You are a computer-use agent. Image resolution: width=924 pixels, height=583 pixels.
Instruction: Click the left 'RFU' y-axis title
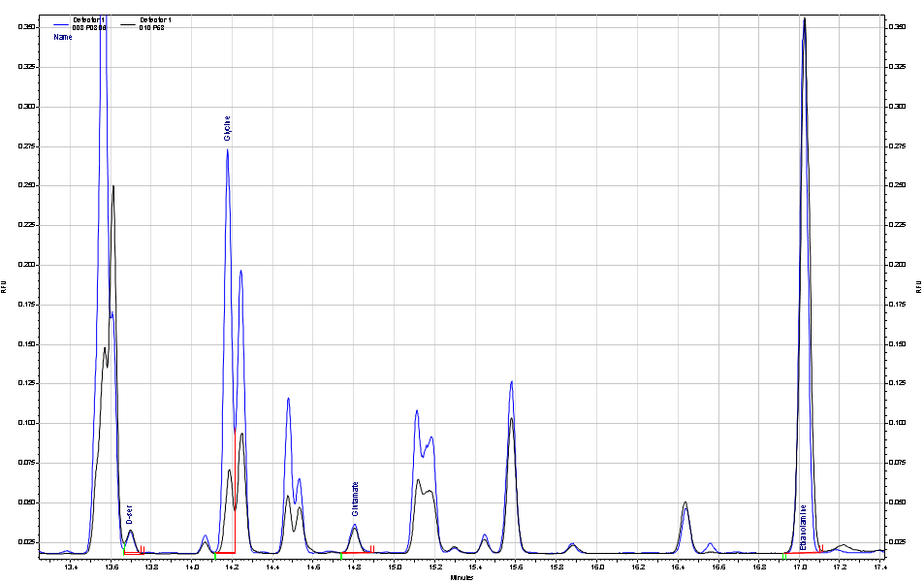click(4, 287)
